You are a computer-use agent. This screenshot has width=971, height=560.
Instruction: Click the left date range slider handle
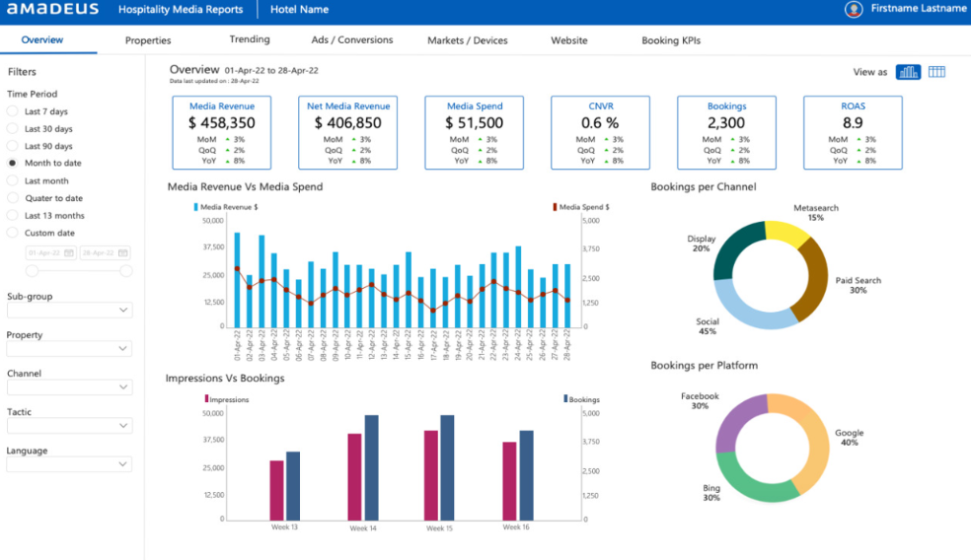tap(33, 271)
